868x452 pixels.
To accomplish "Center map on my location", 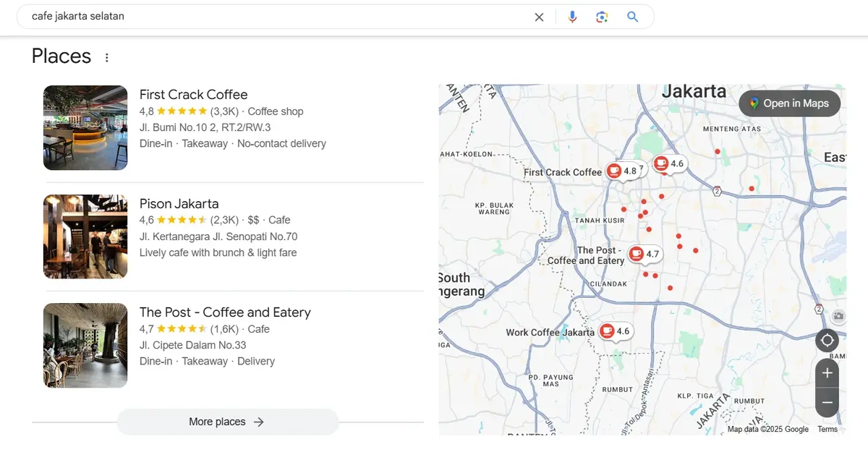I will pyautogui.click(x=827, y=339).
